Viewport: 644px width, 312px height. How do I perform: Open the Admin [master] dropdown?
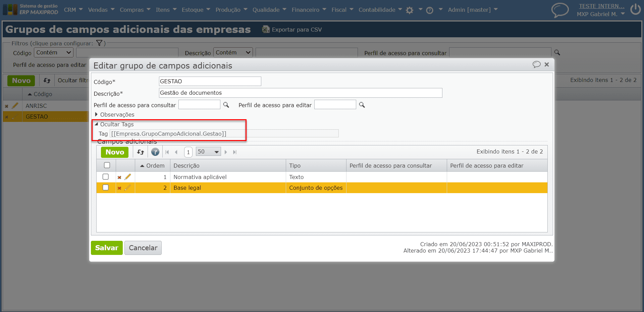click(x=473, y=10)
